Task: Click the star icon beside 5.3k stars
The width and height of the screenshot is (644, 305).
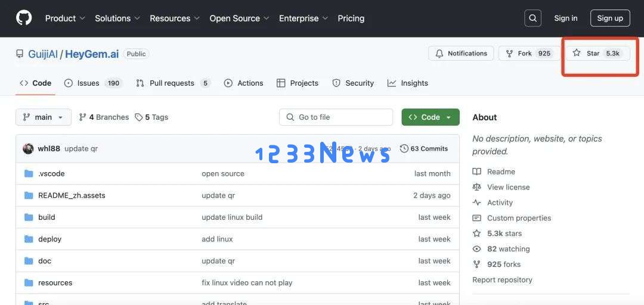Action: point(476,234)
